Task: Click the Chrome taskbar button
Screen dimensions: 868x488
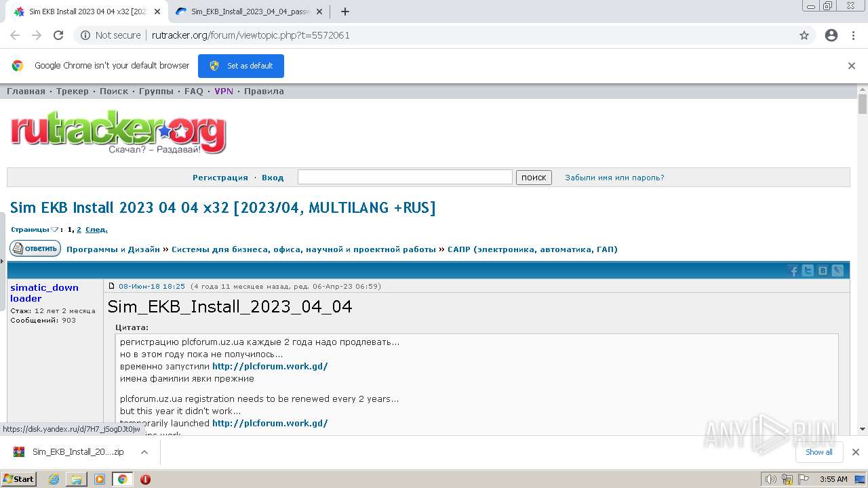Action: click(122, 479)
